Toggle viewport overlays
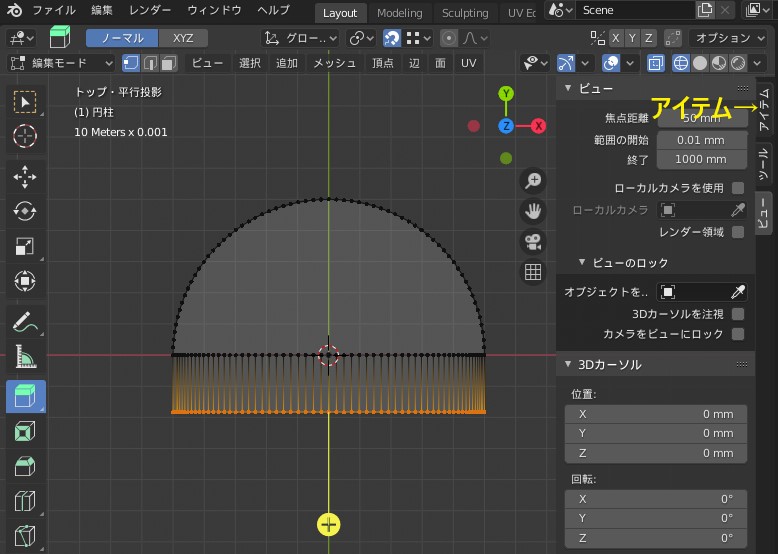This screenshot has height=554, width=778. [x=611, y=63]
